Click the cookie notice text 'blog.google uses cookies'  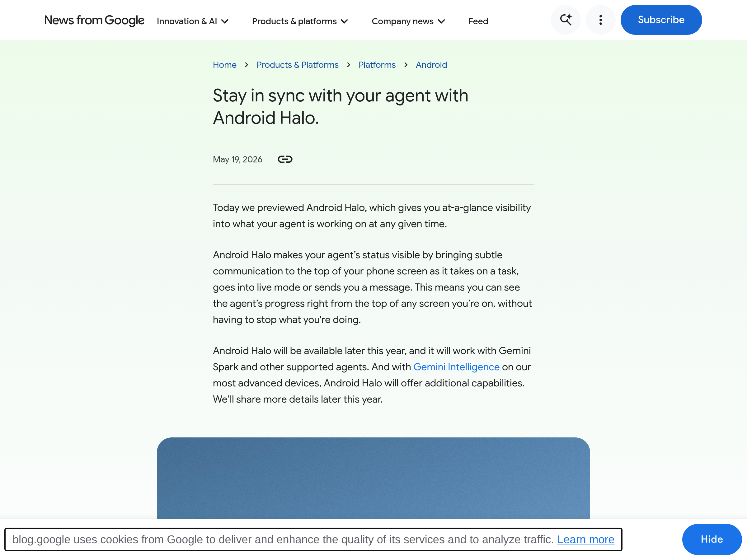click(x=313, y=539)
